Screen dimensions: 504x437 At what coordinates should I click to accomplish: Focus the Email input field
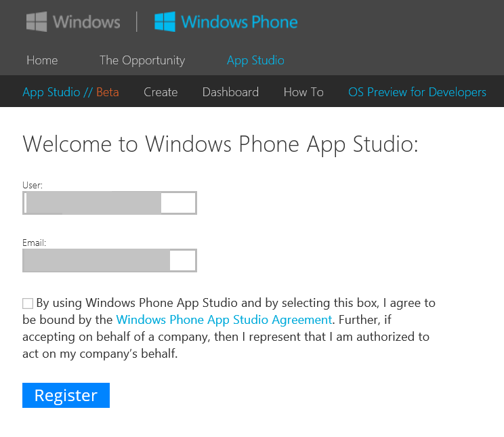(110, 261)
